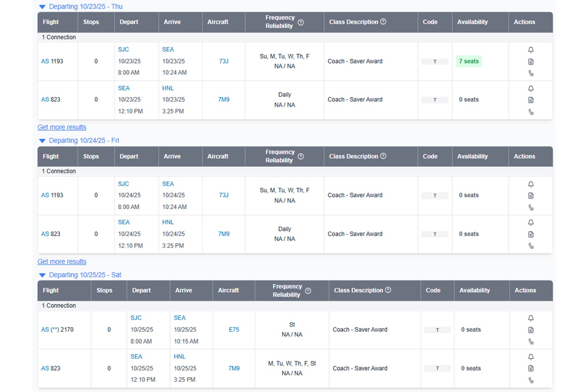Open AS (**) 2170 flight link
588x392 pixels.
pyautogui.click(x=57, y=330)
